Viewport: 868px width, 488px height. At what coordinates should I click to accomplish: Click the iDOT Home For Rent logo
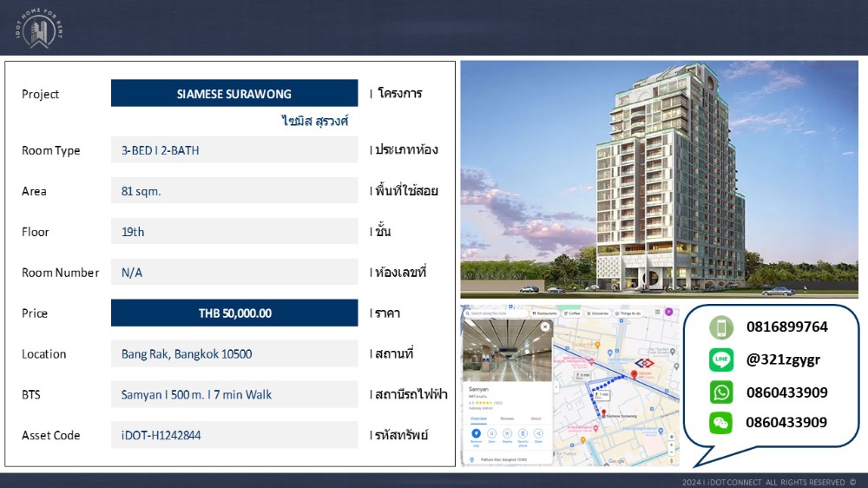click(41, 28)
